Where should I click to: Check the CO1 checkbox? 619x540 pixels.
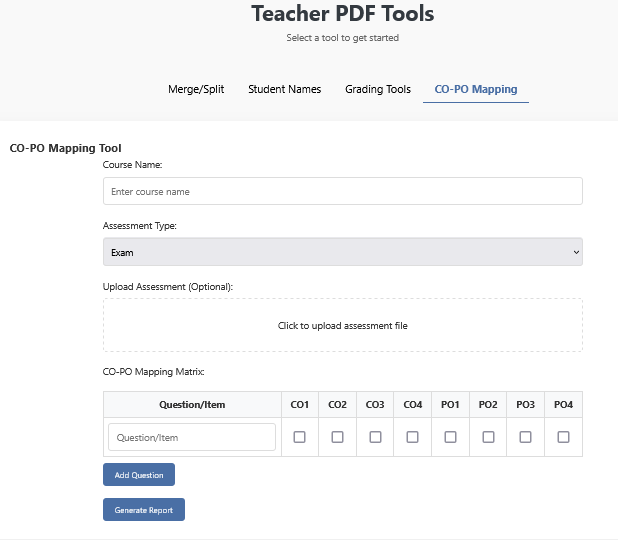tap(300, 437)
